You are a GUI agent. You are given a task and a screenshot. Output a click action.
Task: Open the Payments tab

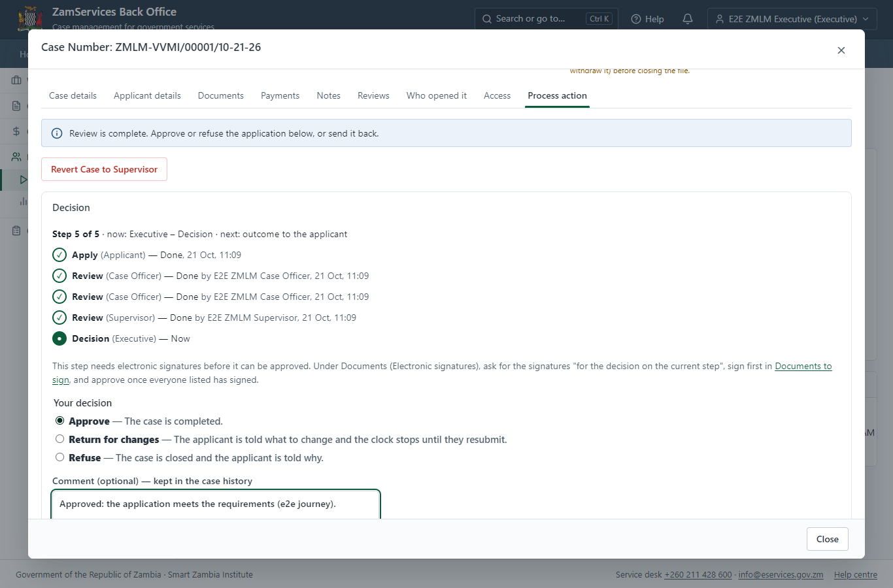[280, 95]
